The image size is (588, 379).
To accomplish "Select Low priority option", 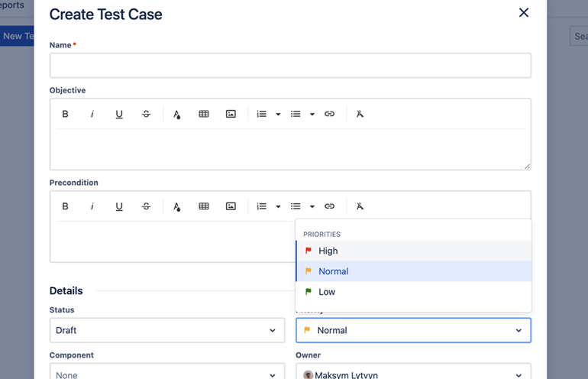I will (x=414, y=292).
